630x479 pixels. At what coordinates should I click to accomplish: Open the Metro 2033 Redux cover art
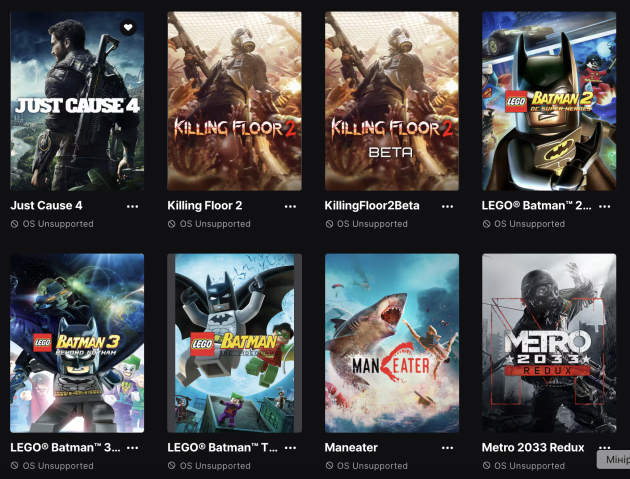click(x=549, y=343)
